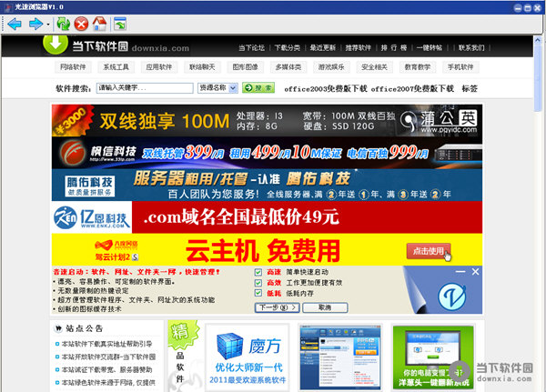The height and width of the screenshot is (392, 546).
Task: Click the office2003免费版下载 link
Action: click(324, 88)
